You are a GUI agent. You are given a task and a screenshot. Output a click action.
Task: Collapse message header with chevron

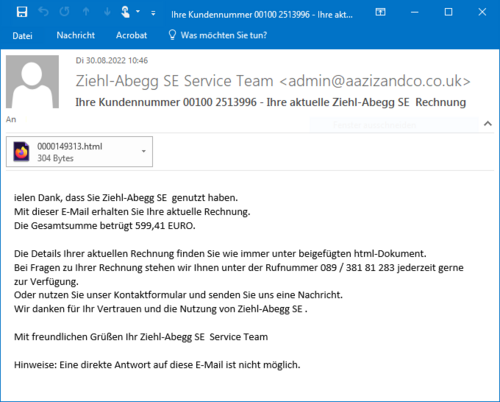coord(488,124)
